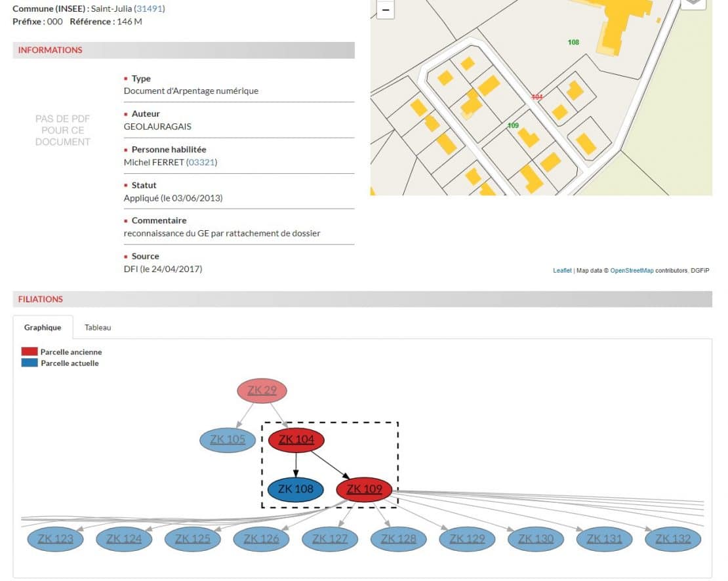Image resolution: width=728 pixels, height=581 pixels.
Task: Select the dark blue ZK 108 node
Action: click(x=296, y=489)
